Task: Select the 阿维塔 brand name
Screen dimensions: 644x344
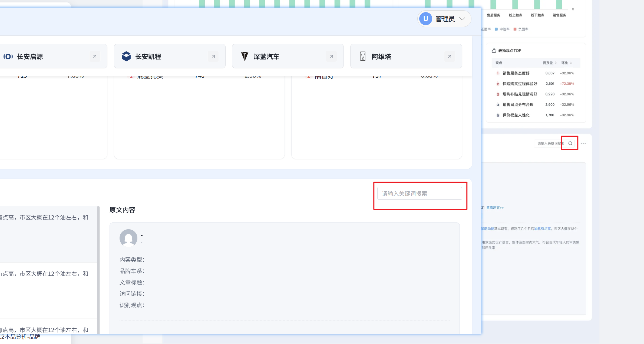Action: (381, 57)
